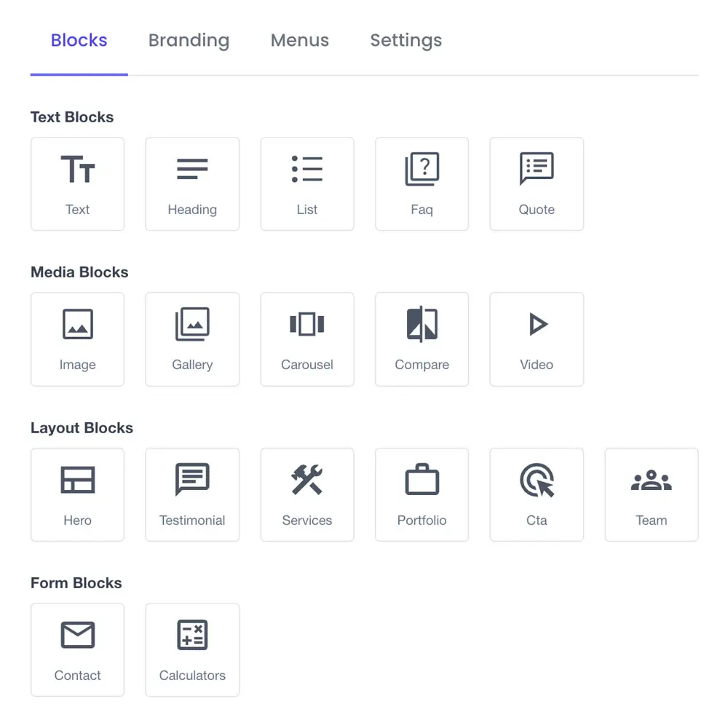The width and height of the screenshot is (728, 728).
Task: Choose the Faq block
Action: (x=422, y=183)
